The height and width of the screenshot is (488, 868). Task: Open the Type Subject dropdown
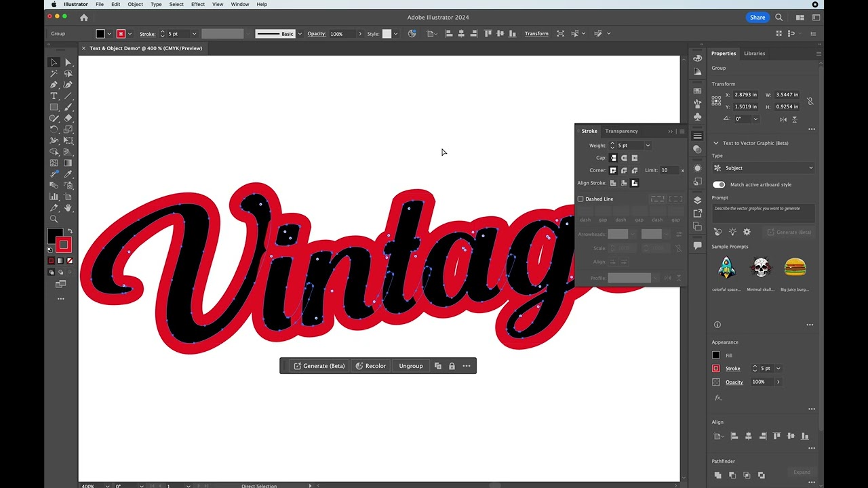tap(764, 168)
